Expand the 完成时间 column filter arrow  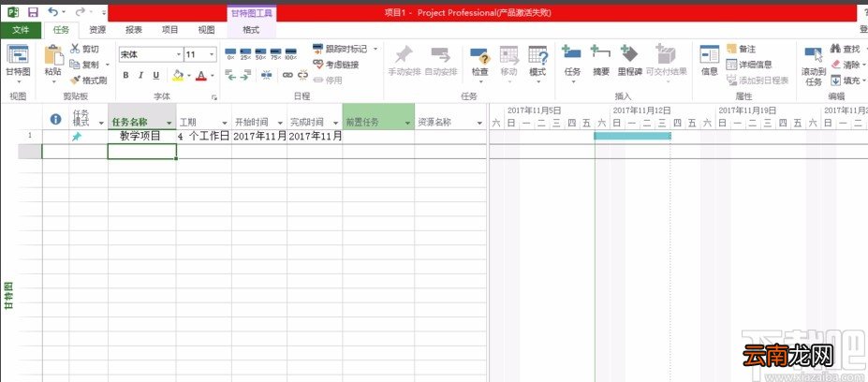coord(335,123)
